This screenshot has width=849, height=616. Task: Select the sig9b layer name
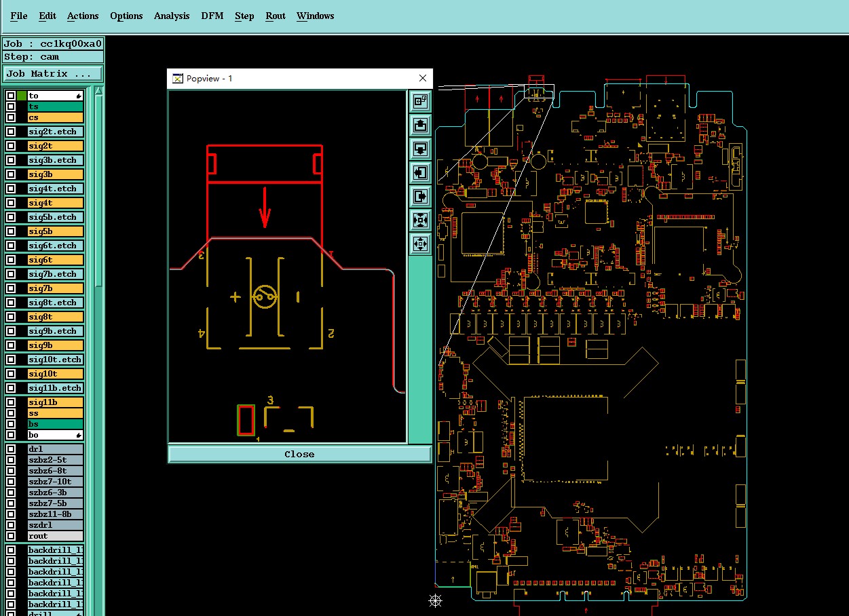click(56, 345)
